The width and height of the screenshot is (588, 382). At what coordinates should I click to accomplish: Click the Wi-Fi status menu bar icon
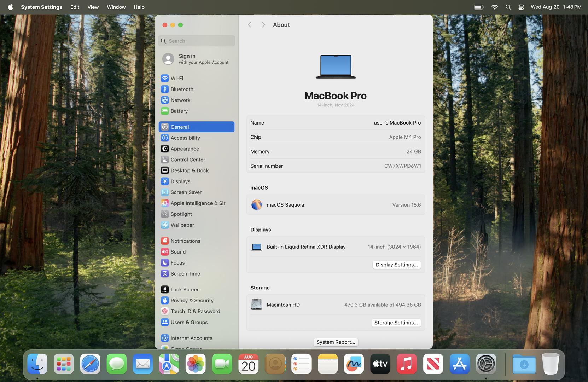tap(495, 7)
